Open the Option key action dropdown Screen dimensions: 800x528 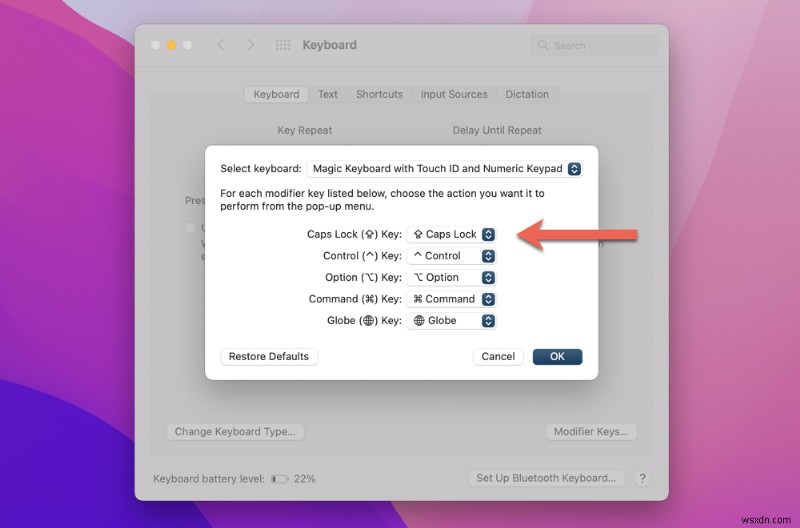[451, 278]
